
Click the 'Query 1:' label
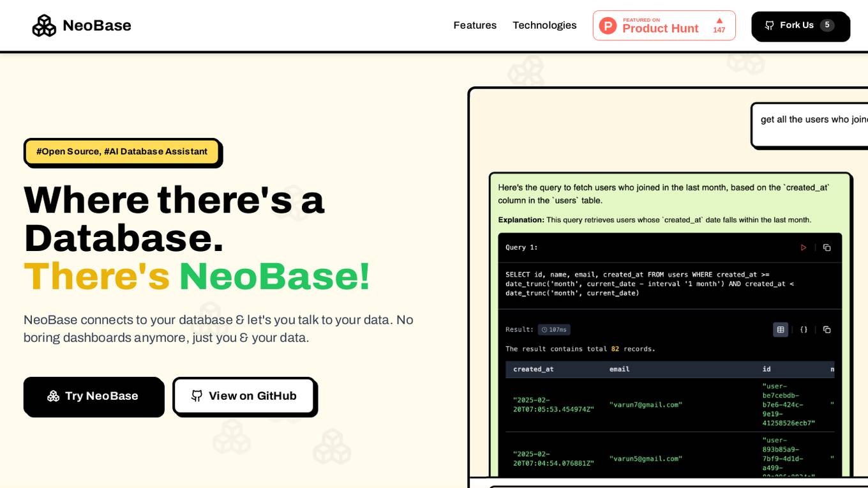(521, 247)
